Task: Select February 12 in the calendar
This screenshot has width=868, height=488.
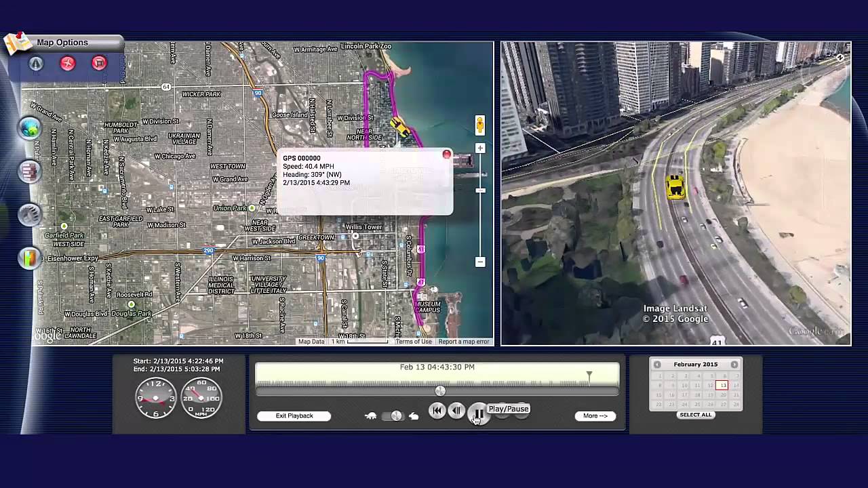Action: click(x=710, y=385)
